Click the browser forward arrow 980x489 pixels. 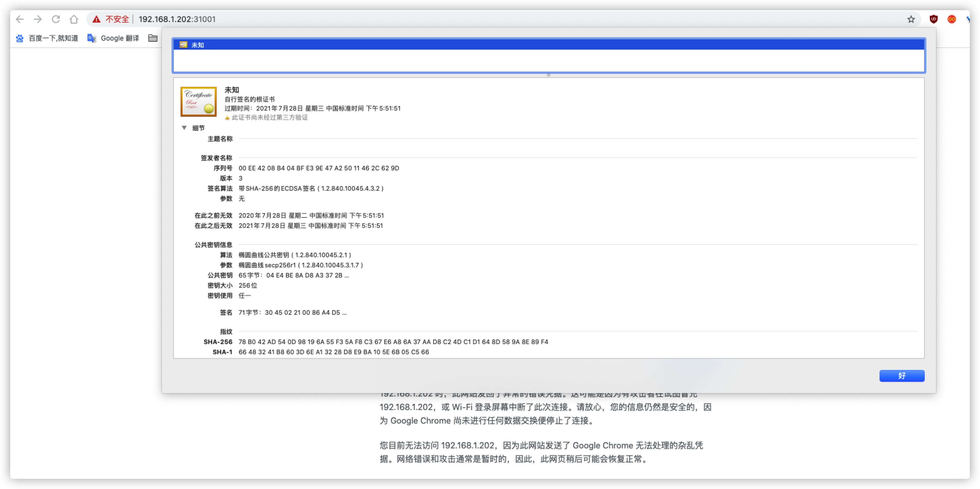(x=38, y=19)
